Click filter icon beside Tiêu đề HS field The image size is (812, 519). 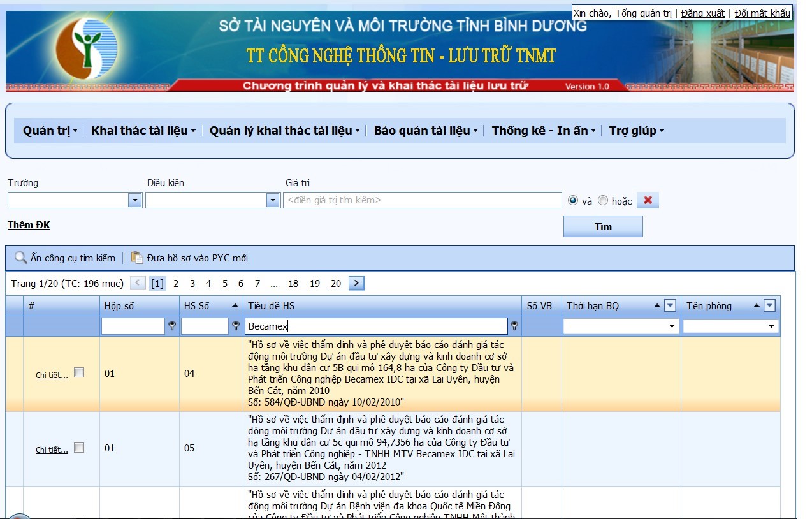coord(514,326)
